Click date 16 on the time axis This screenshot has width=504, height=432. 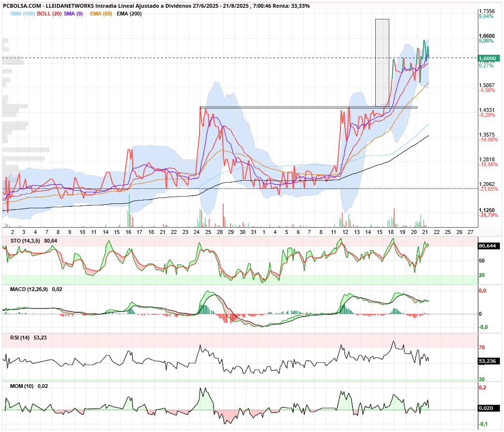tap(128, 232)
